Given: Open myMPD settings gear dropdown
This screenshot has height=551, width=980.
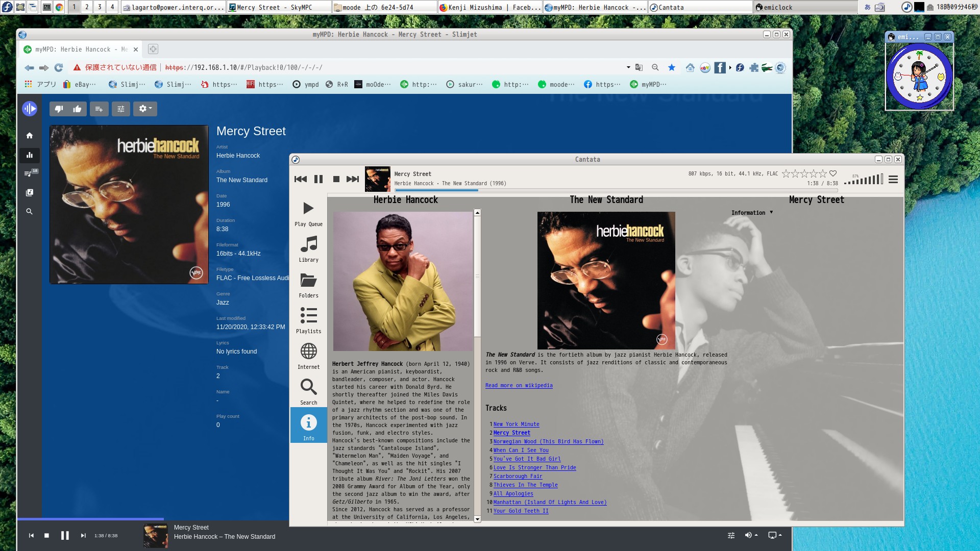Looking at the screenshot, I should click(145, 109).
